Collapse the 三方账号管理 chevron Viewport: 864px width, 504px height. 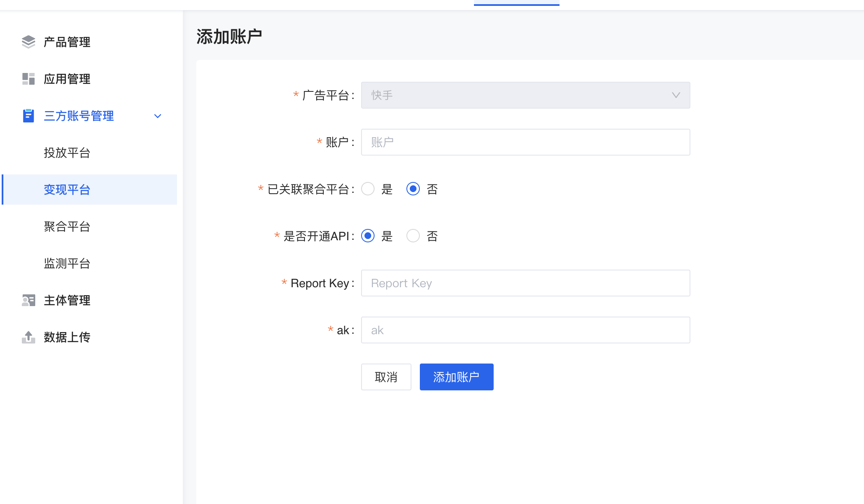click(158, 116)
